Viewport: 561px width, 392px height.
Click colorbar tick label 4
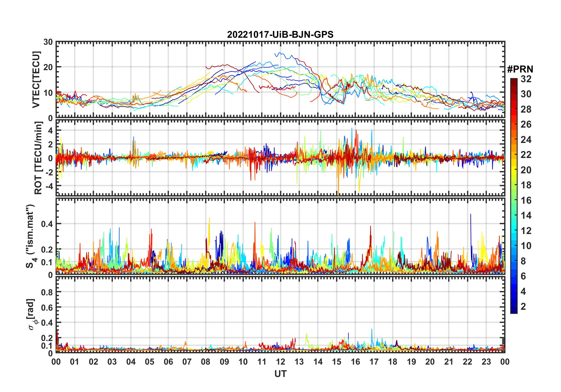coord(523,291)
